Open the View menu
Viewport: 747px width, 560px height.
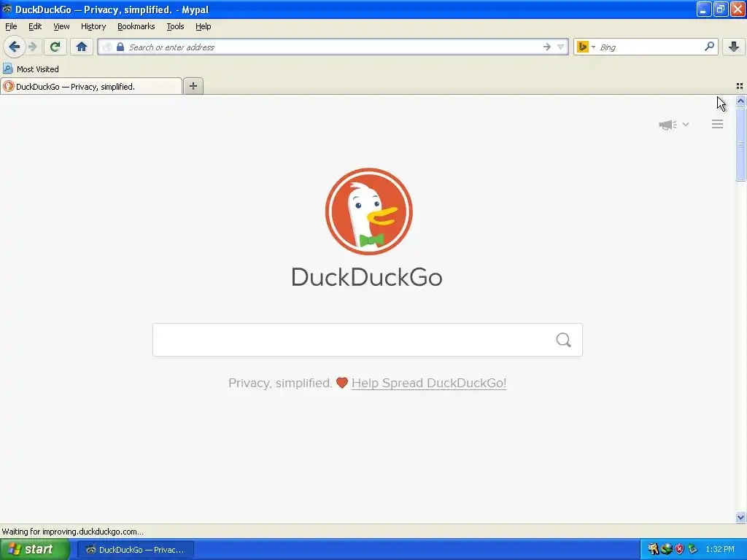tap(61, 26)
